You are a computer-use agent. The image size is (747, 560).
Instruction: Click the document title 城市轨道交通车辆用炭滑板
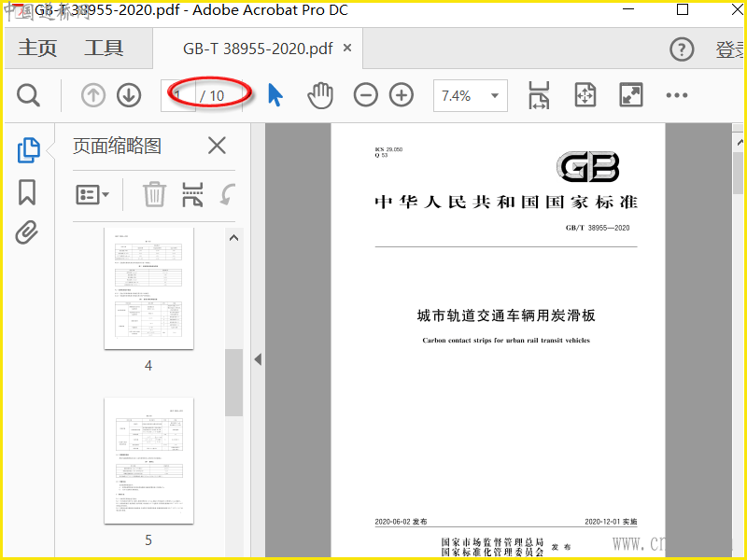pos(506,315)
